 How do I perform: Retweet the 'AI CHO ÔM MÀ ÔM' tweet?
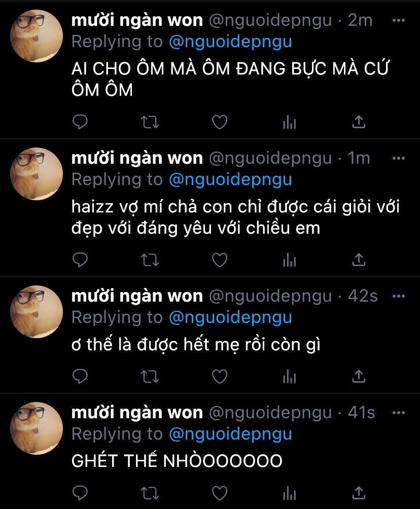(150, 122)
